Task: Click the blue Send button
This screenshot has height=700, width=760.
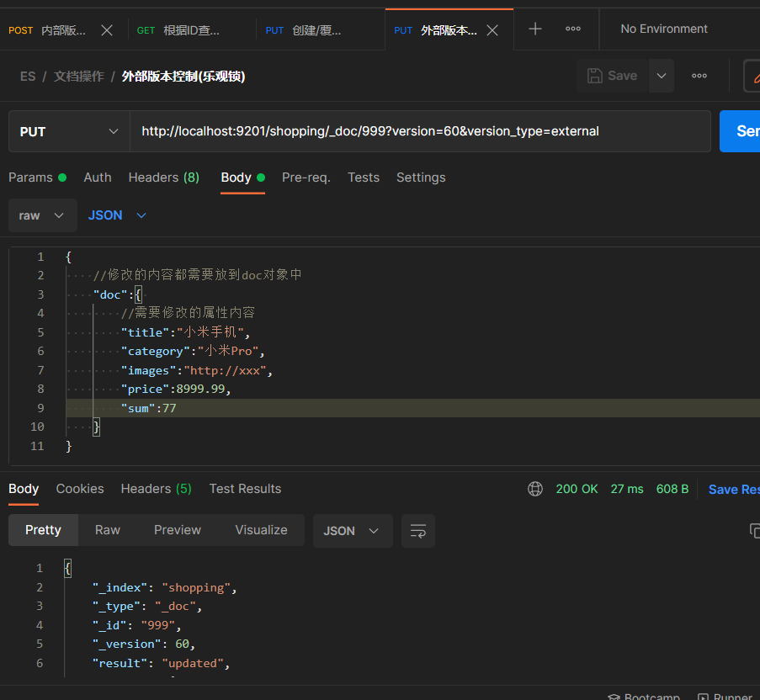Action: [740, 131]
